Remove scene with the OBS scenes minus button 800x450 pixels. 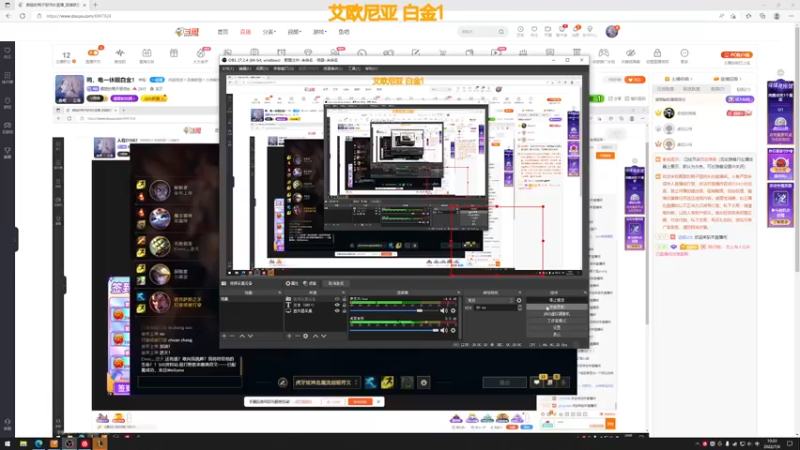(232, 336)
